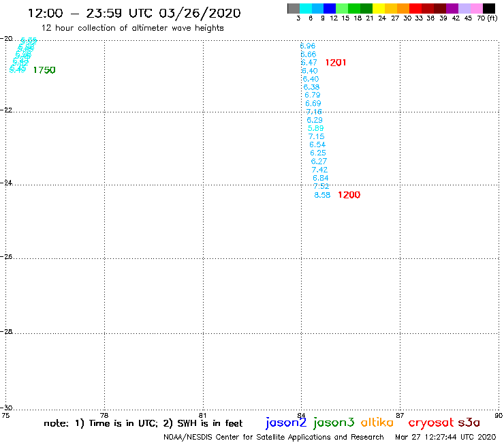The height and width of the screenshot is (443, 504).
Task: Click the altika satellite legend label
Action: (x=377, y=423)
